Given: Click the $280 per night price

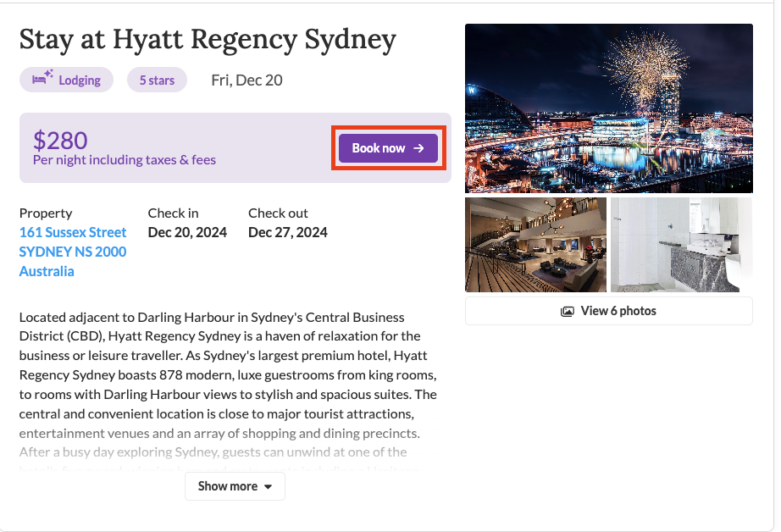Looking at the screenshot, I should pyautogui.click(x=60, y=140).
